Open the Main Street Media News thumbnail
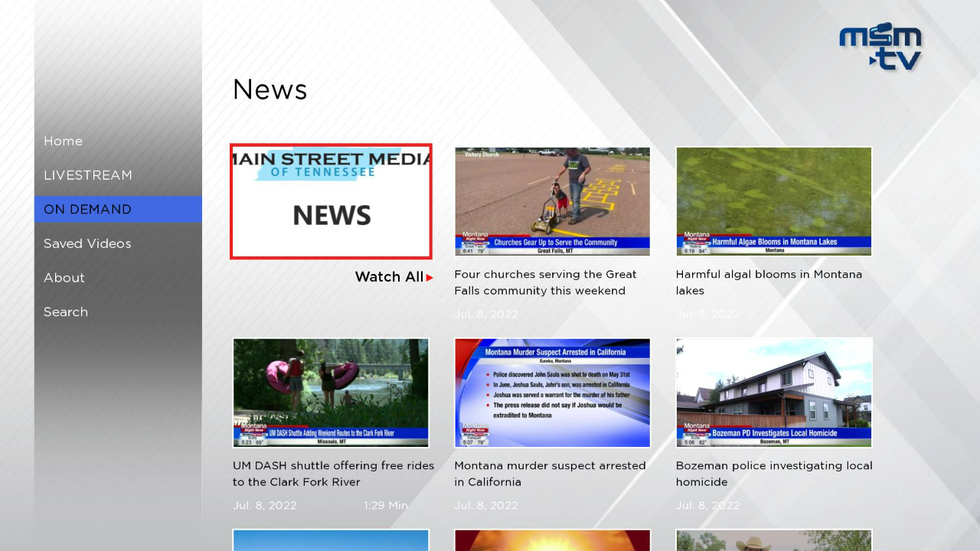 click(x=331, y=201)
